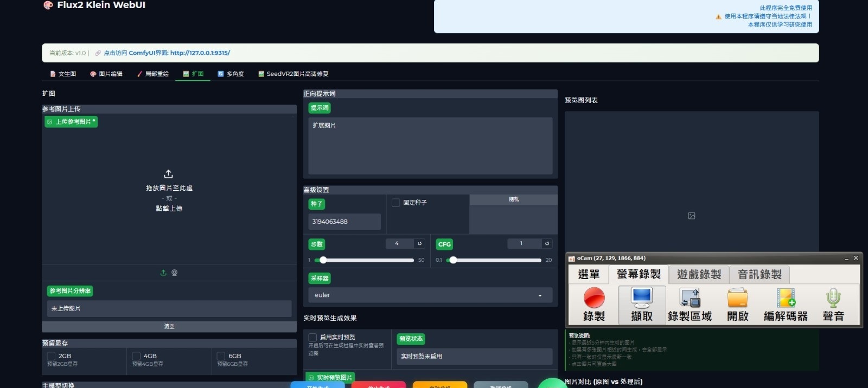Click the 未上传图片 resolution field
Viewport: 868px width, 388px height.
(x=169, y=309)
